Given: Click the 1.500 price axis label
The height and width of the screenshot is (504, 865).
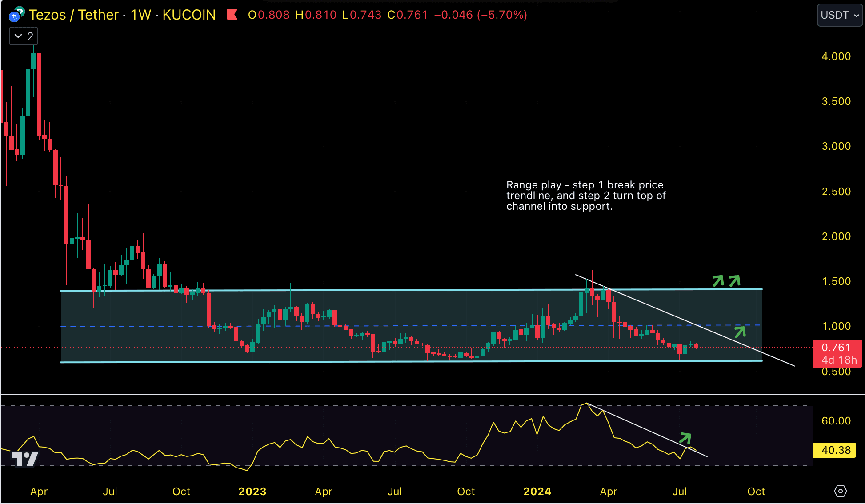Looking at the screenshot, I should (x=836, y=281).
